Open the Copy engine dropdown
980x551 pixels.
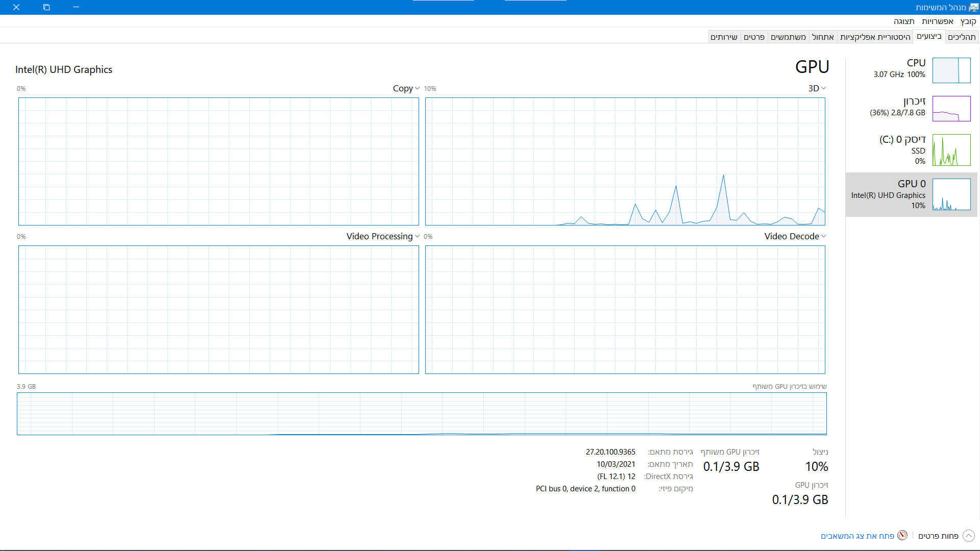click(x=406, y=88)
